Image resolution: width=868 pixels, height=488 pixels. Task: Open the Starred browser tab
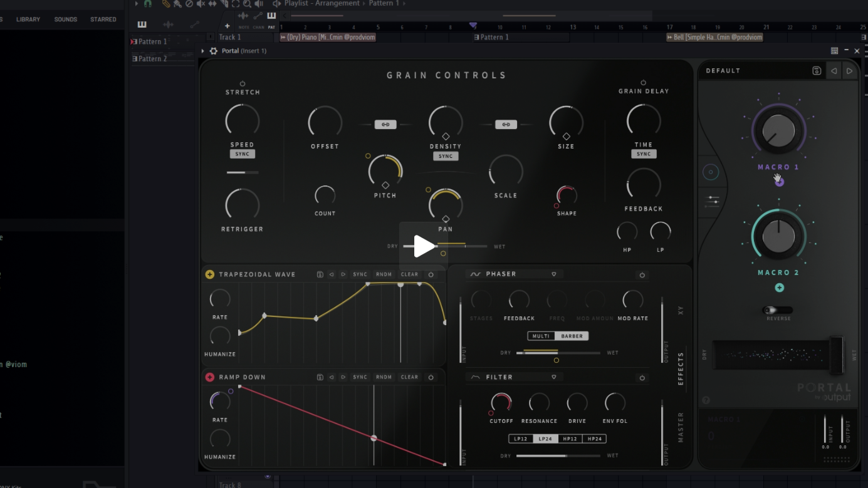[103, 19]
